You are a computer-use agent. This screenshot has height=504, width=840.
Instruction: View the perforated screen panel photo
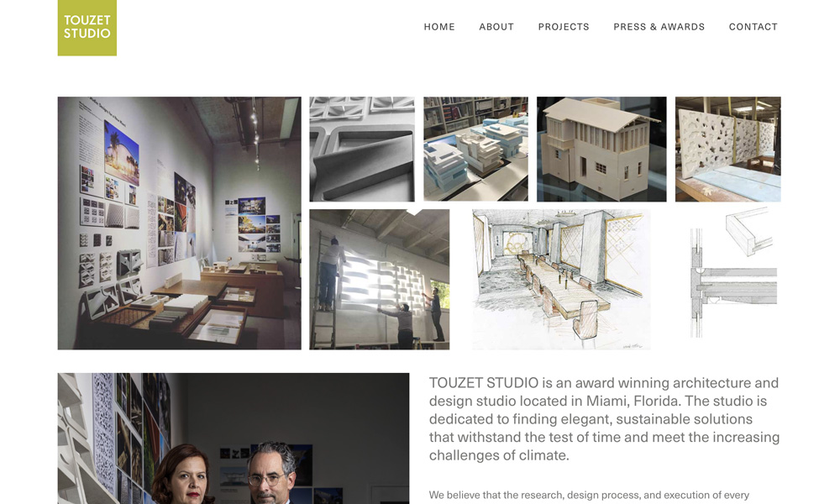click(728, 149)
